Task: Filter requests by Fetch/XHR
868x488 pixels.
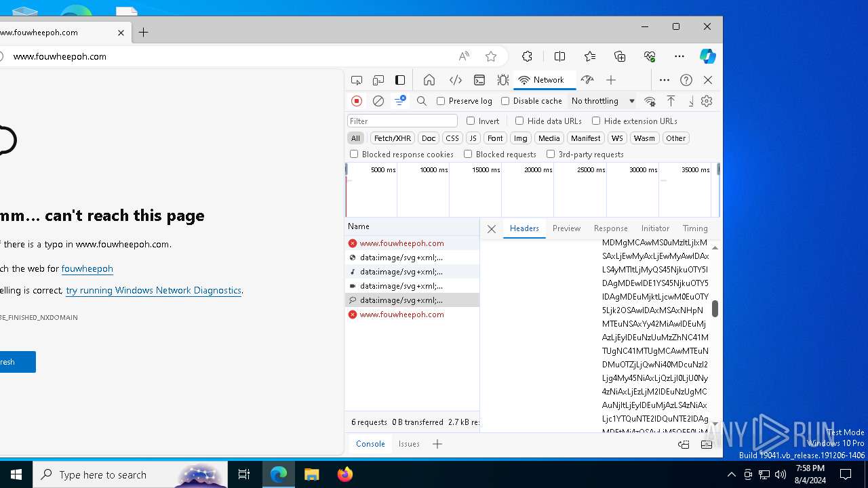Action: (x=392, y=138)
